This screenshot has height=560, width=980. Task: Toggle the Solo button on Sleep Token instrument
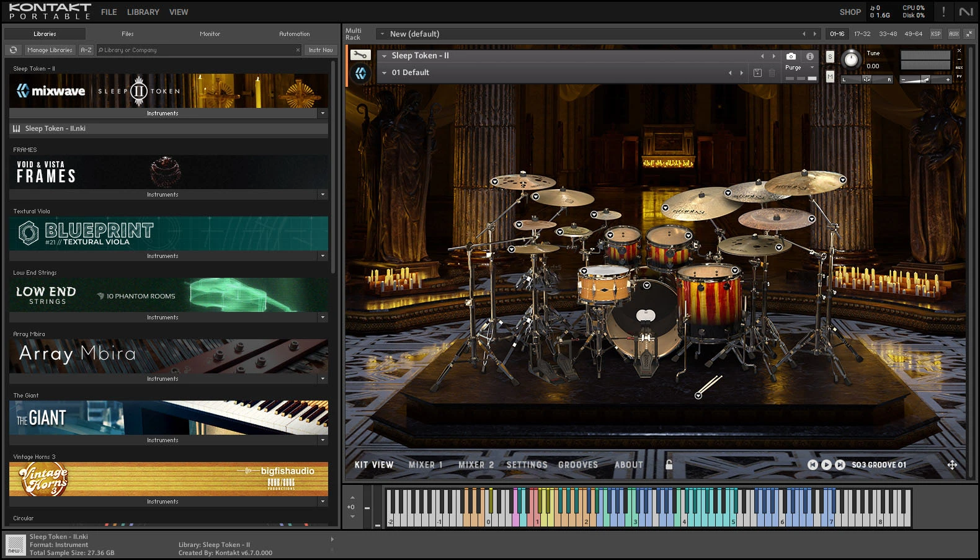pyautogui.click(x=830, y=57)
